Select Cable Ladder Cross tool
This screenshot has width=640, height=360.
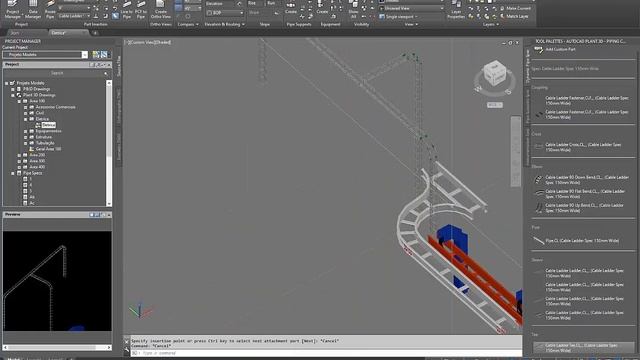[581, 147]
